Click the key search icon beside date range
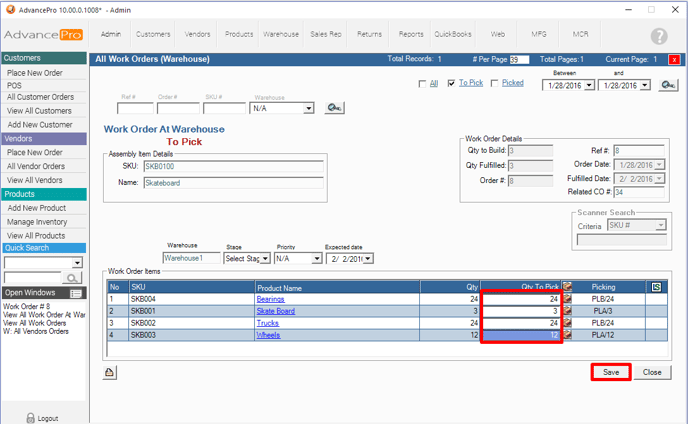 668,86
